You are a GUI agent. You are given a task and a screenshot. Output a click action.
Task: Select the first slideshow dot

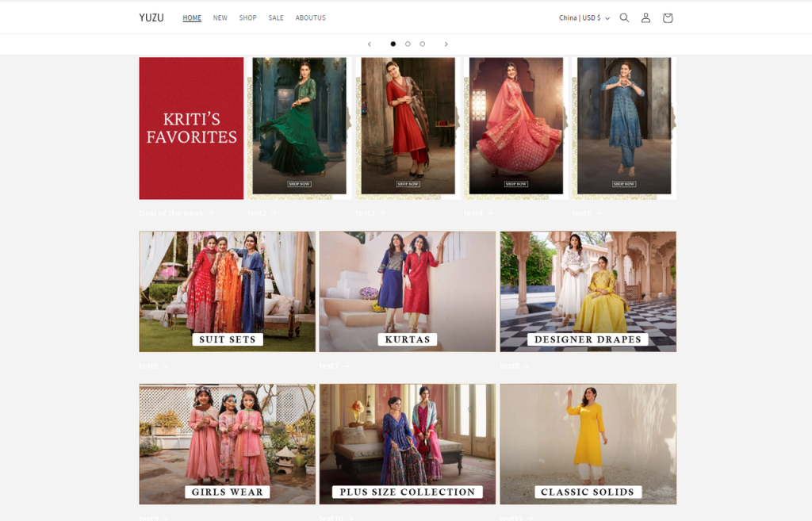393,44
